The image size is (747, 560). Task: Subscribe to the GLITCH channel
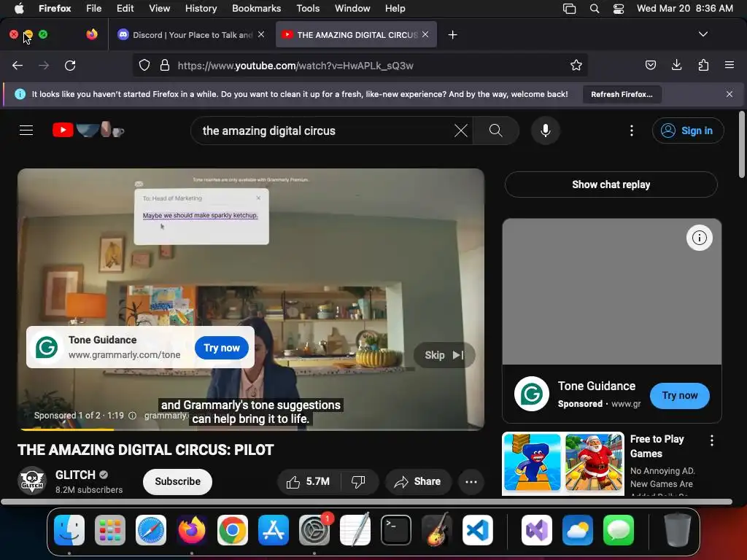(177, 482)
